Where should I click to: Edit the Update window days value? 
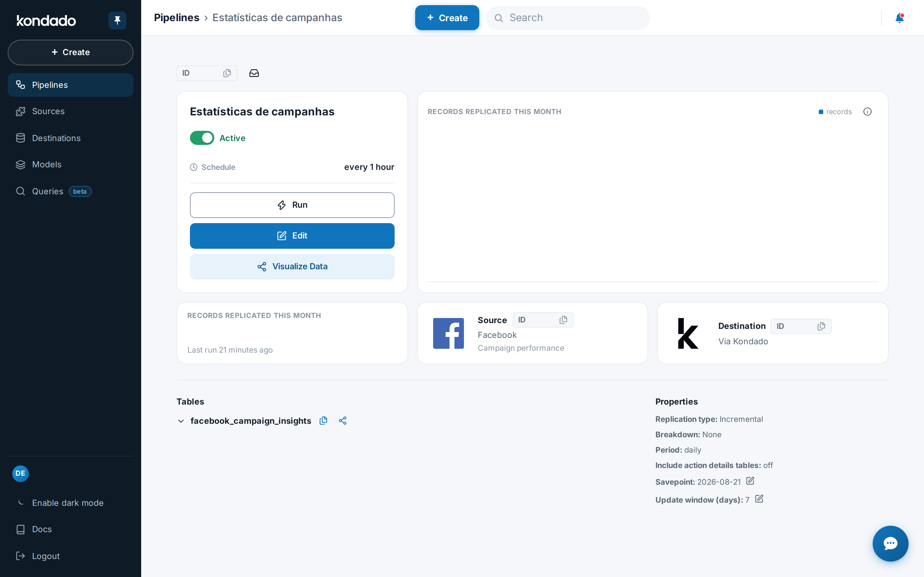point(759,499)
